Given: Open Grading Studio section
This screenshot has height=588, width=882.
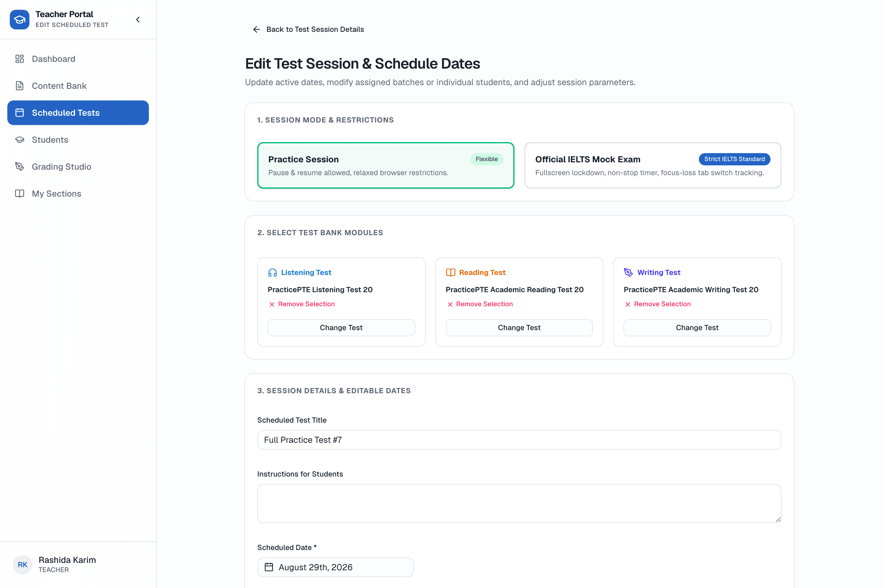Looking at the screenshot, I should coord(78,167).
